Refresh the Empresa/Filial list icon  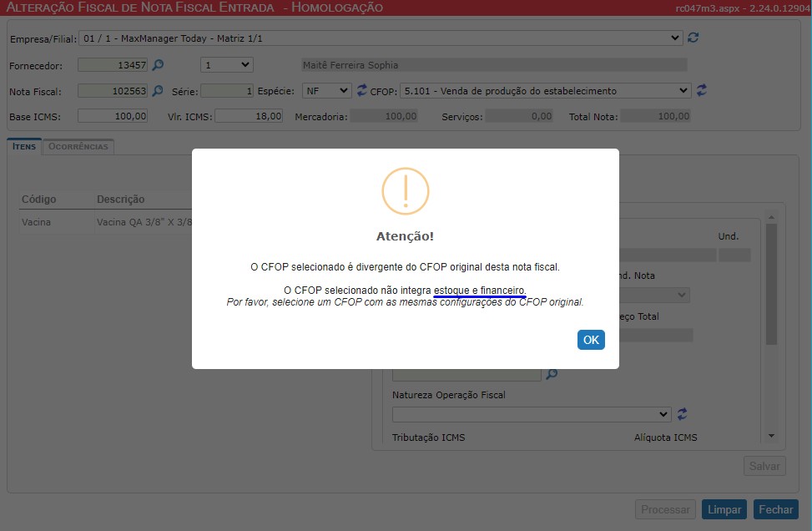(693, 38)
